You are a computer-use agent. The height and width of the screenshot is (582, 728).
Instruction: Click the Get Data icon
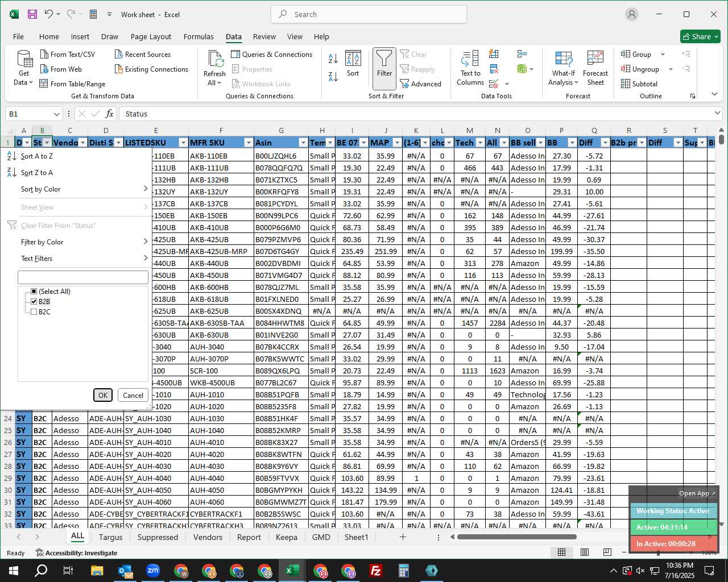pos(24,59)
